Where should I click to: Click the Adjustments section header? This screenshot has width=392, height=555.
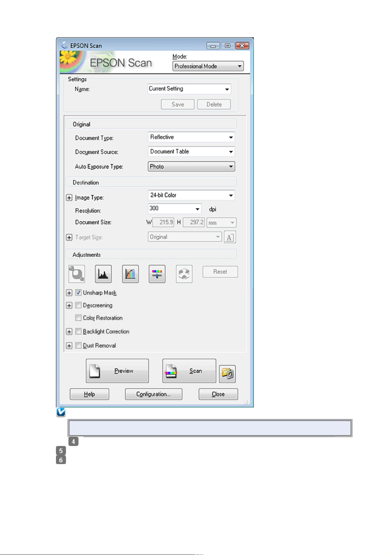tap(151, 255)
